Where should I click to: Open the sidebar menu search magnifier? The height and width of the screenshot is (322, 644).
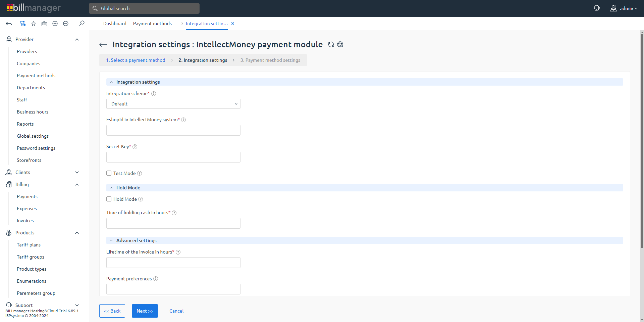82,24
